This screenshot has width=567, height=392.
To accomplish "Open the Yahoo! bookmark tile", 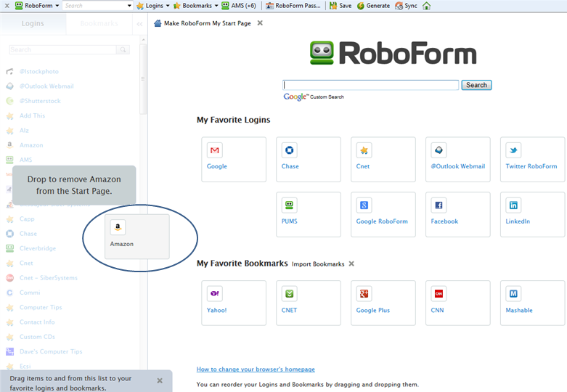I will [234, 303].
